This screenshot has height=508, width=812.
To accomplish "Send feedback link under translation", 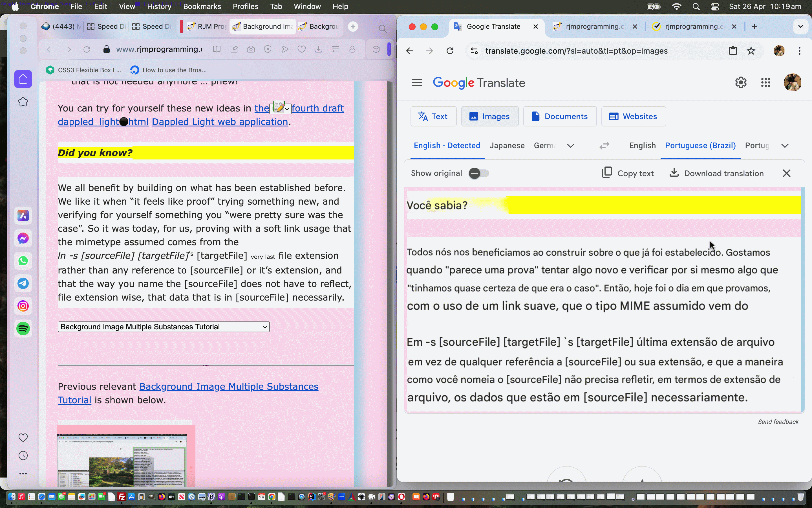I will 778,422.
